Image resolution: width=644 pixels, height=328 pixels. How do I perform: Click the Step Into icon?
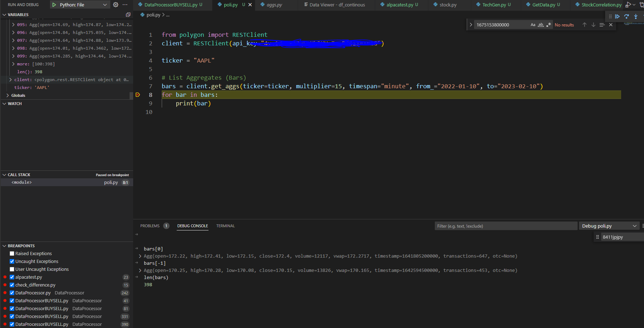[636, 16]
